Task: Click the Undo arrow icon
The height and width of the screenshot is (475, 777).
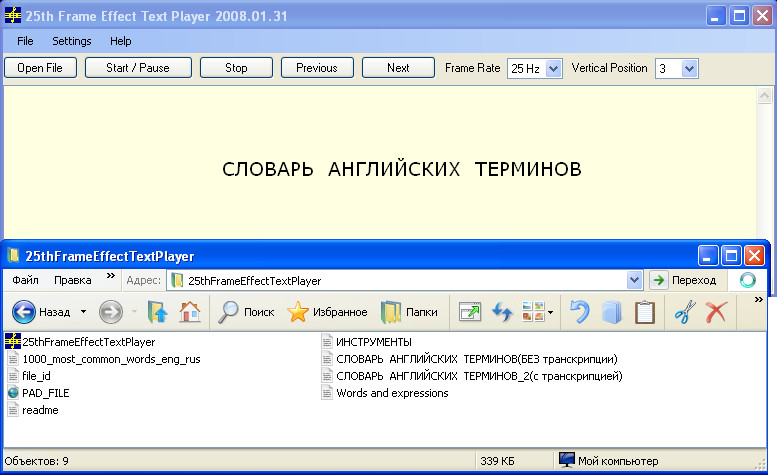Action: [579, 313]
